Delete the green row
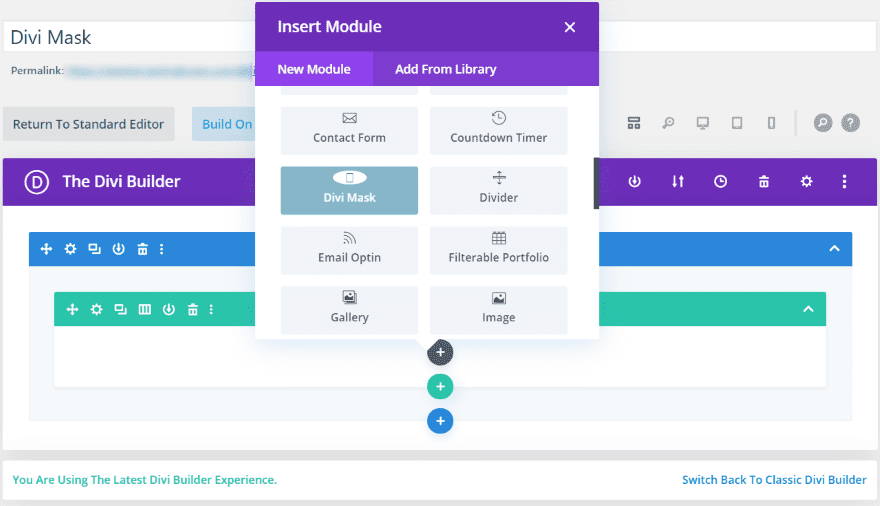 click(x=192, y=309)
